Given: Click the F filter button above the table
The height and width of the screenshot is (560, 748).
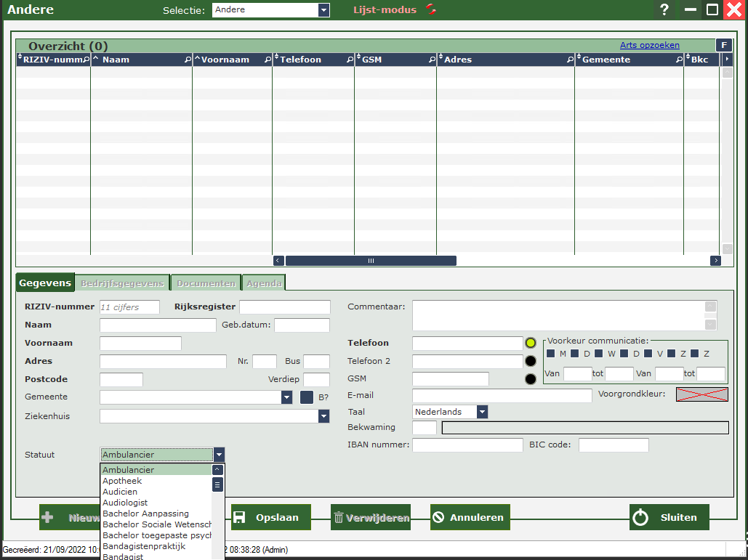Looking at the screenshot, I should point(723,45).
